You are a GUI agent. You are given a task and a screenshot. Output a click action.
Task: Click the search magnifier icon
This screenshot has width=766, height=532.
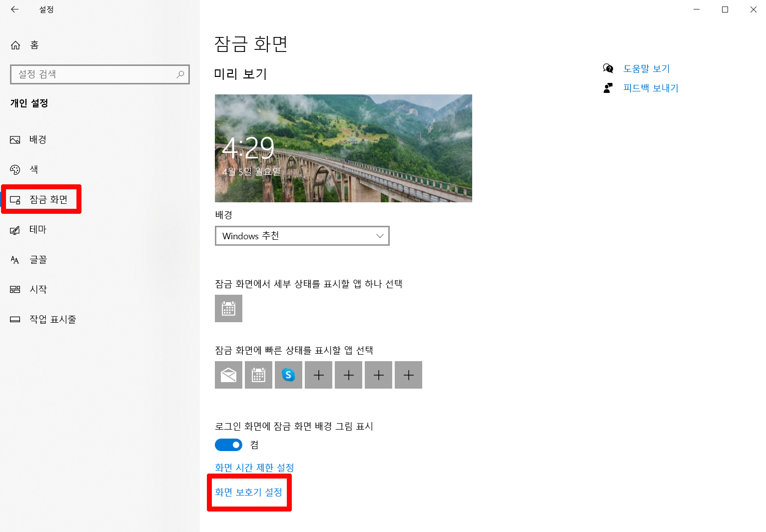180,74
